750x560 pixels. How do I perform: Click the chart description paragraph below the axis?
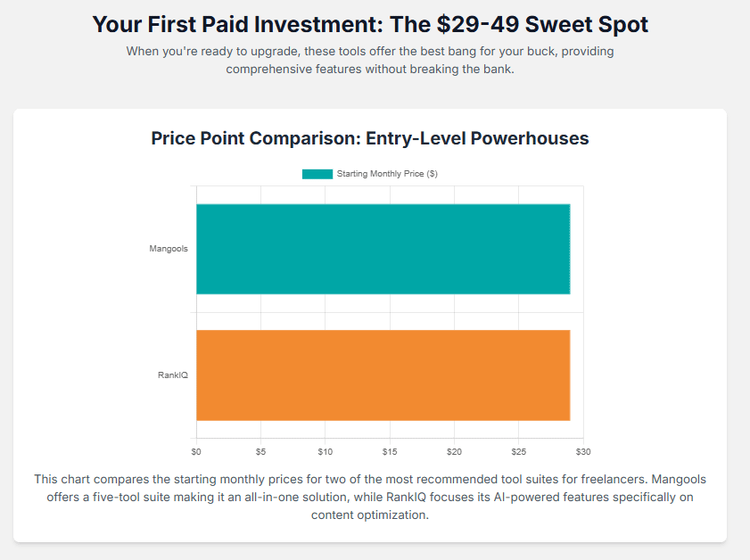coord(370,497)
